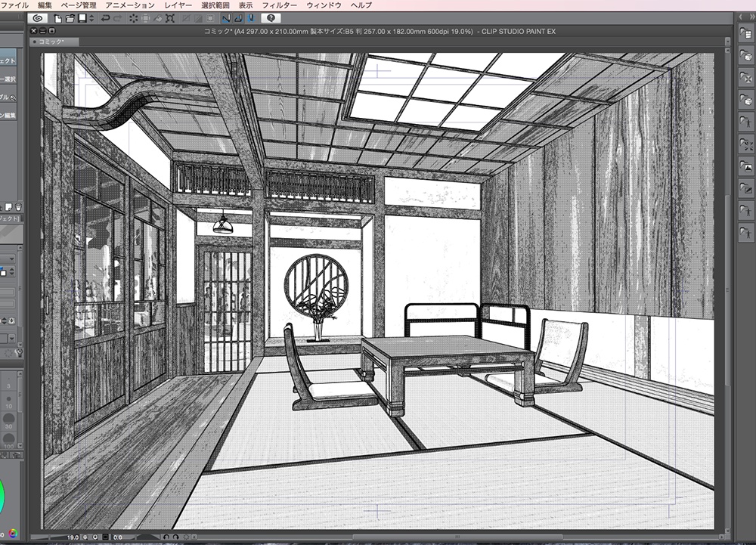Click the 19.0% zoom value in the status bar
The image size is (756, 545).
pyautogui.click(x=73, y=537)
